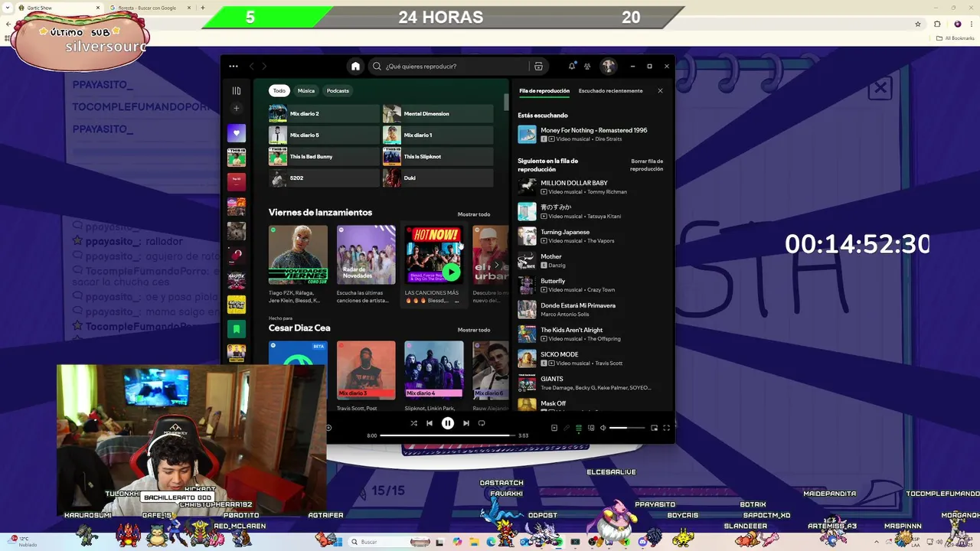Image resolution: width=980 pixels, height=551 pixels.
Task: Open 'This Is Bad Bunny' shortcut
Action: click(324, 157)
